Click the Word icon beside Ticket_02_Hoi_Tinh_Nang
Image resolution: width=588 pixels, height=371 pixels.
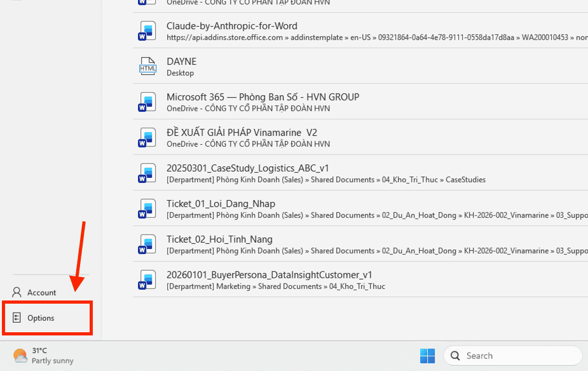pos(147,245)
